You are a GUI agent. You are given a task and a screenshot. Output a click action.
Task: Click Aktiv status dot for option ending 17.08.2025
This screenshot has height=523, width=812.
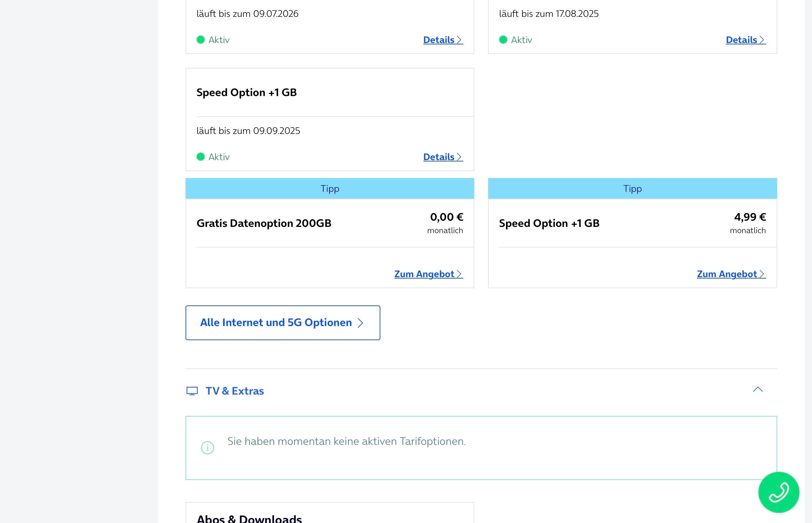pyautogui.click(x=503, y=40)
